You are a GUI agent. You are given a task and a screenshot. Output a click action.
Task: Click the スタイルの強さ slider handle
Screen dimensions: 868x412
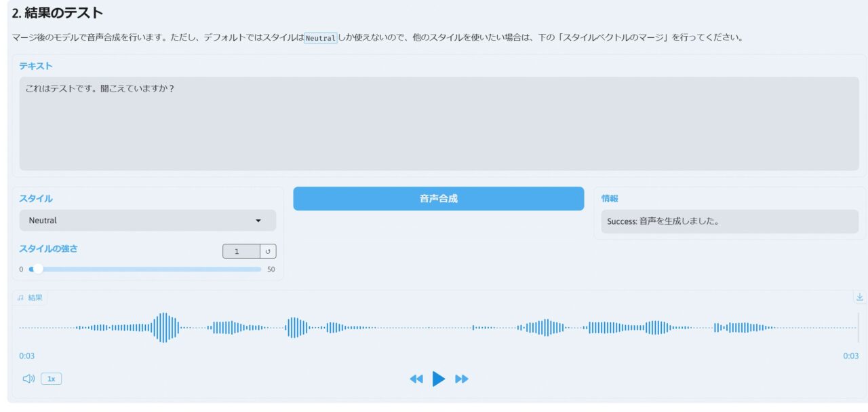tap(38, 269)
